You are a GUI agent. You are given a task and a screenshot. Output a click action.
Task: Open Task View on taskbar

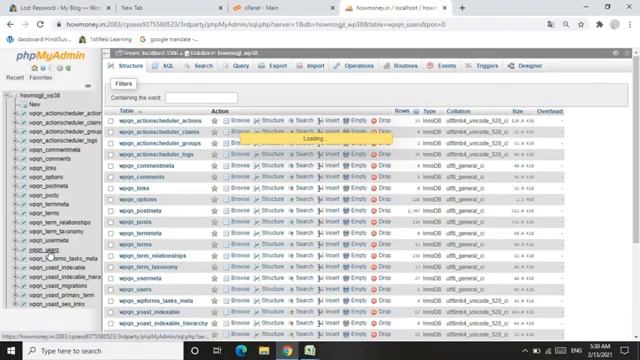tap(217, 351)
